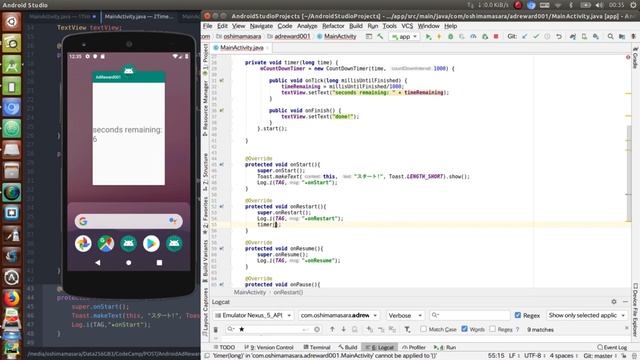Screen dimensions: 640x360
Task: Open Firefox from the Ubuntu launcher
Action: pos(11,298)
